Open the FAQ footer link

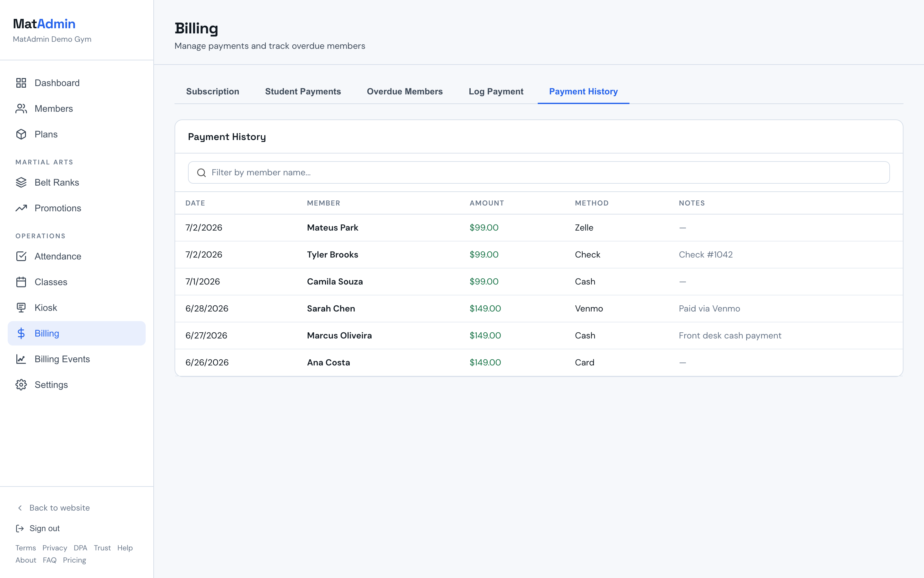pyautogui.click(x=49, y=560)
